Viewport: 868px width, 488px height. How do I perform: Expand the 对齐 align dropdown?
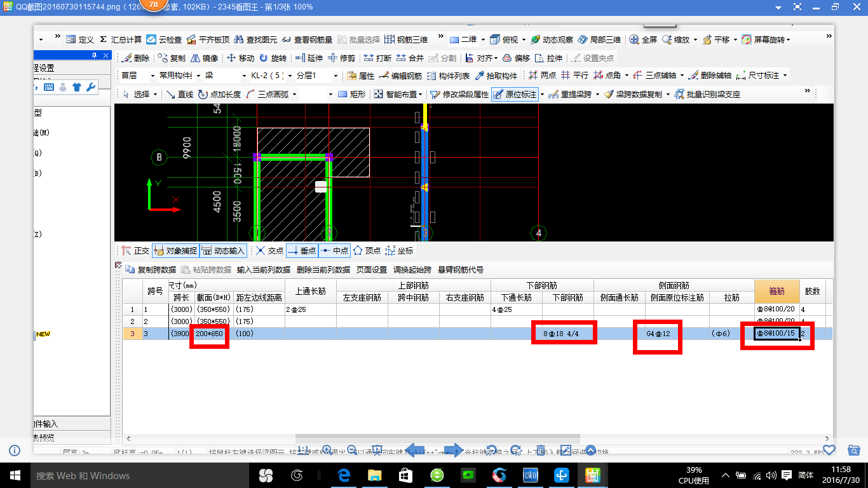click(x=497, y=58)
